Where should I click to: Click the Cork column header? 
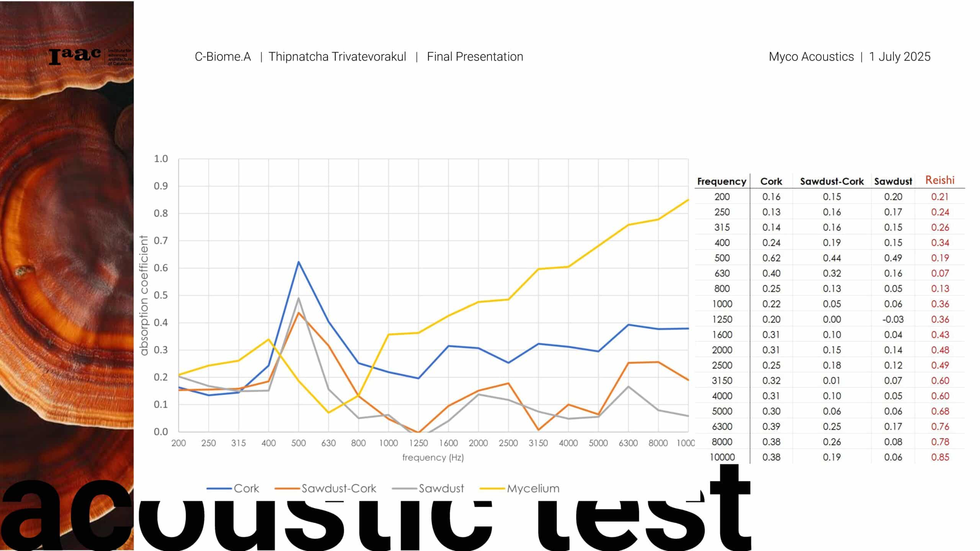(x=771, y=181)
